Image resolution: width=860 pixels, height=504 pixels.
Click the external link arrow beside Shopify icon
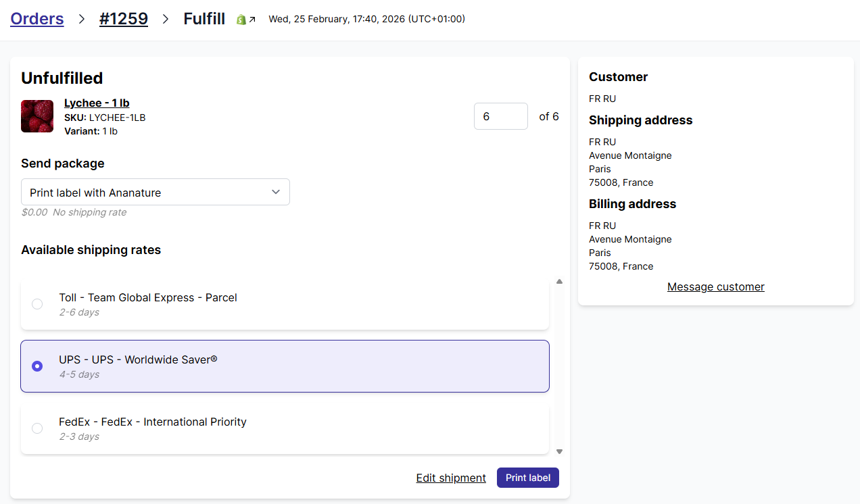252,20
